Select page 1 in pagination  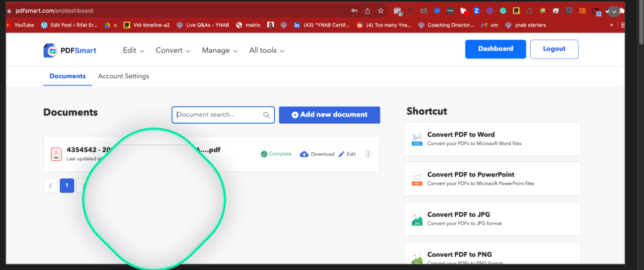[x=67, y=185]
